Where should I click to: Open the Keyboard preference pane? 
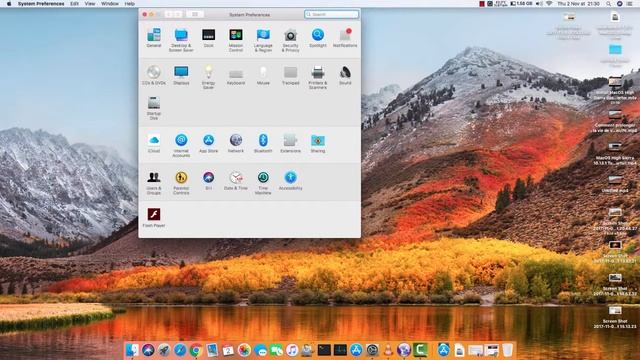(236, 77)
